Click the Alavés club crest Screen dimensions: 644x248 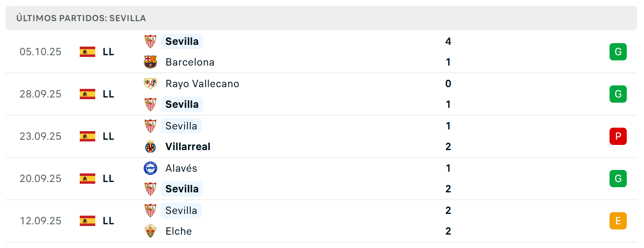[150, 168]
